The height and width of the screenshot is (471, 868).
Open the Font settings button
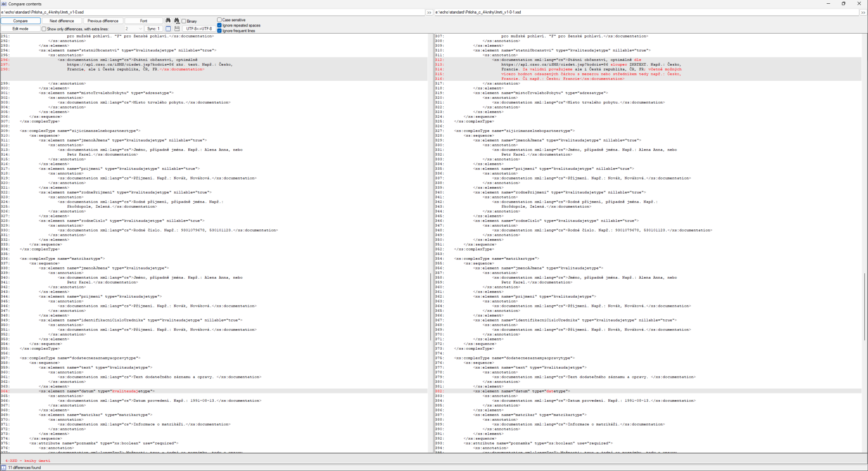pos(144,21)
